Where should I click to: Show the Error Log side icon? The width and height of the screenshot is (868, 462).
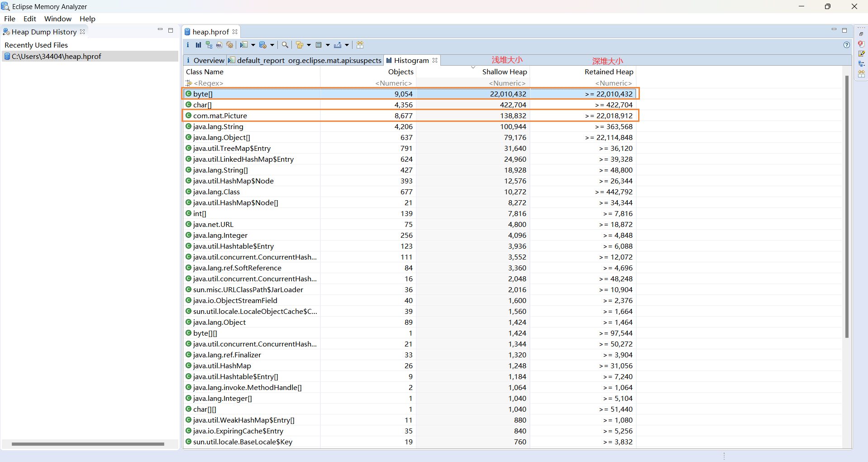coord(861,44)
